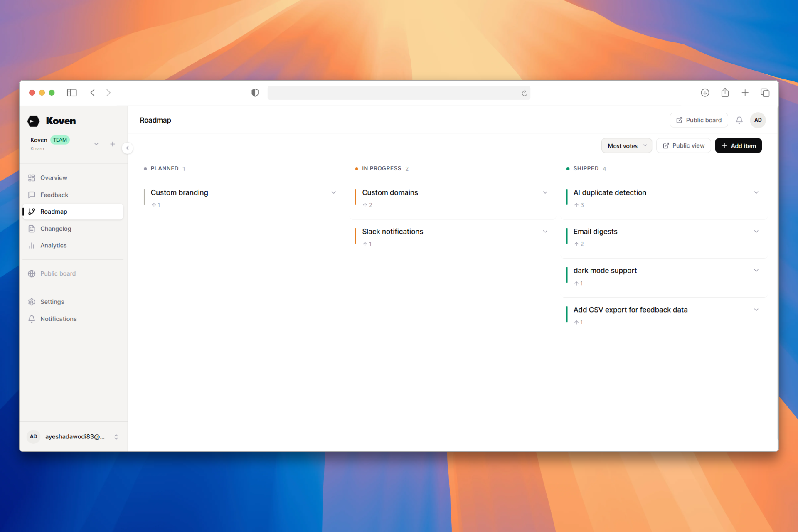Go forward with the browser forward arrow
The image size is (798, 532).
[108, 93]
